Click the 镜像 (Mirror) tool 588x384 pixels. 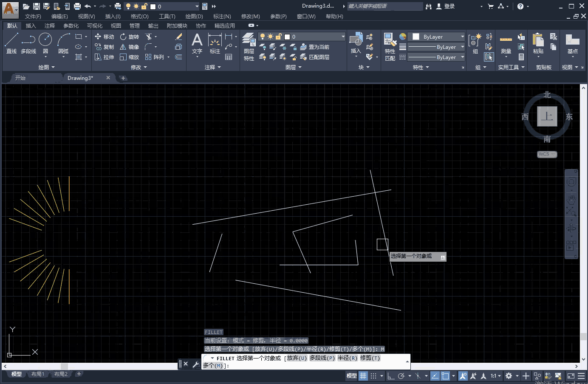(129, 47)
